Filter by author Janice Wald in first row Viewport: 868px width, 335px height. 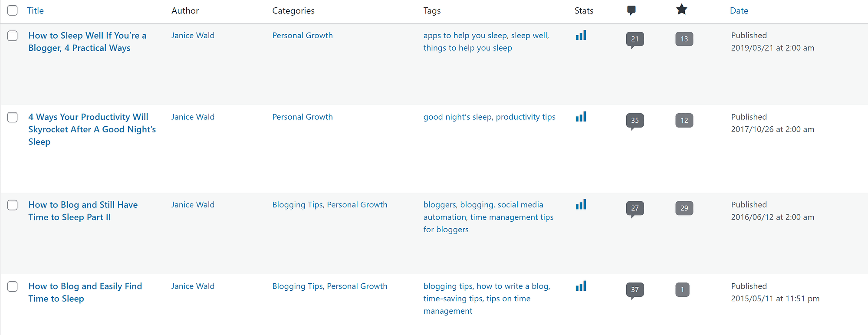(193, 36)
